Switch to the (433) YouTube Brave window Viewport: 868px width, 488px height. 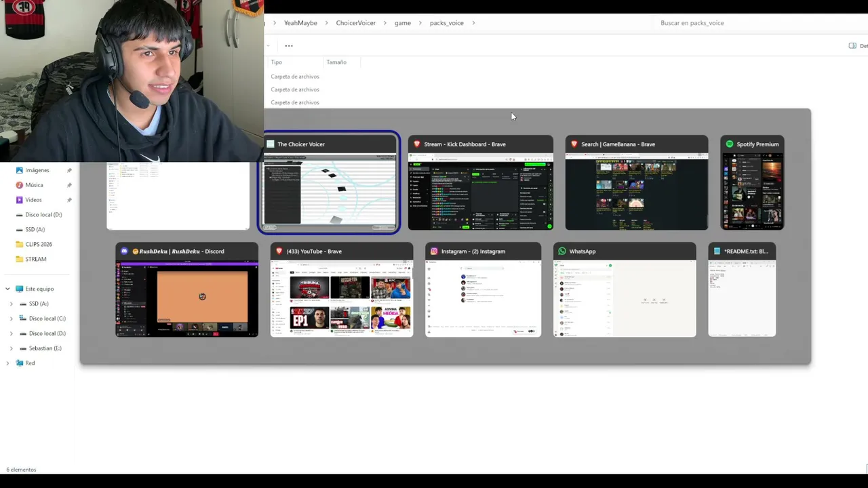[x=342, y=289]
